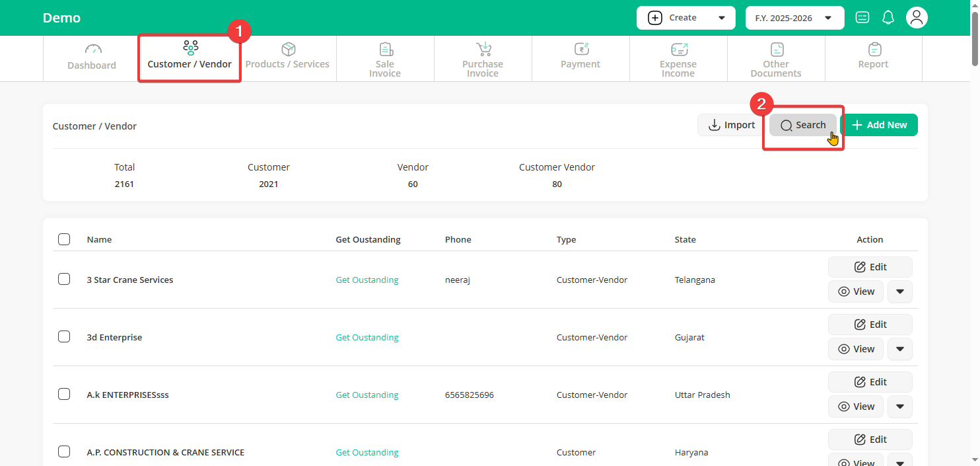The image size is (980, 466).
Task: Click Get Oustanding for A.P. CONSTRUCTION & CRANE SERVICE
Action: (367, 452)
